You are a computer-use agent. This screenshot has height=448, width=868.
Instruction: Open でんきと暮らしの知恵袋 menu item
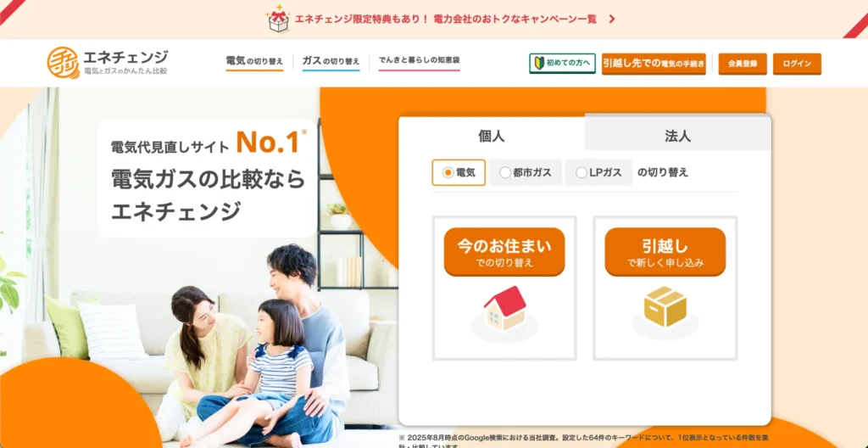click(x=419, y=61)
